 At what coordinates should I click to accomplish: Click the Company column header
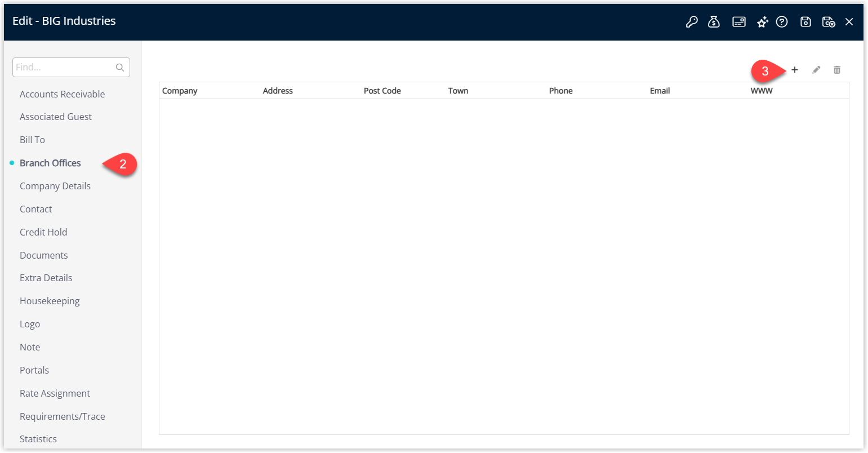point(180,91)
